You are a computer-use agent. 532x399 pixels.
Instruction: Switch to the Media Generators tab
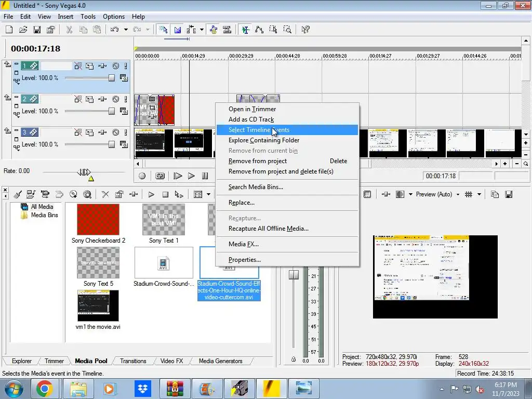click(x=220, y=361)
